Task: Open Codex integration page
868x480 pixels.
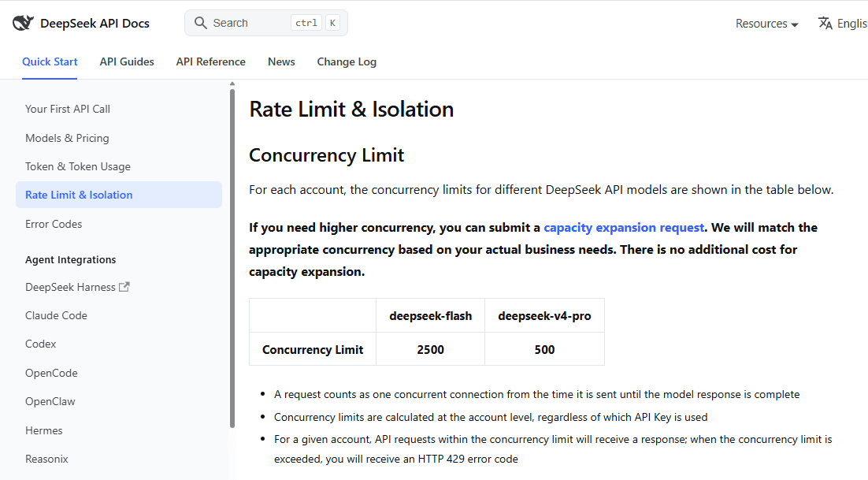Action: 40,344
